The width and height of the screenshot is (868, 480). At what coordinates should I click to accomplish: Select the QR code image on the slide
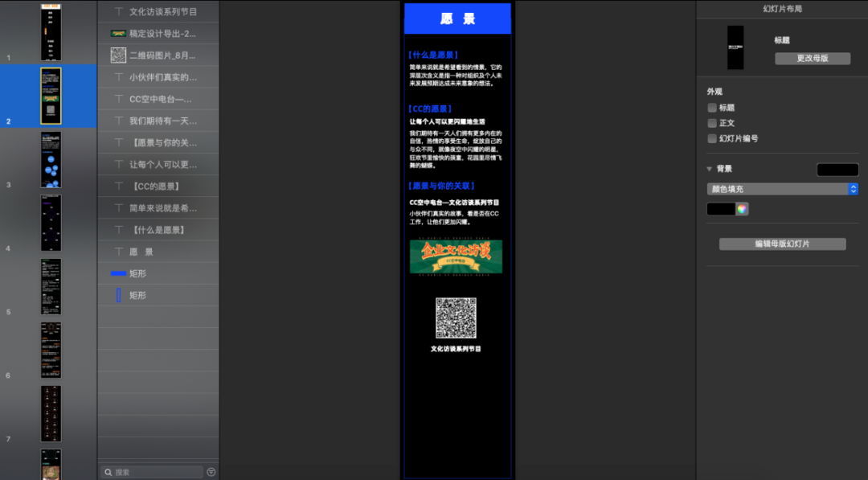pos(456,318)
